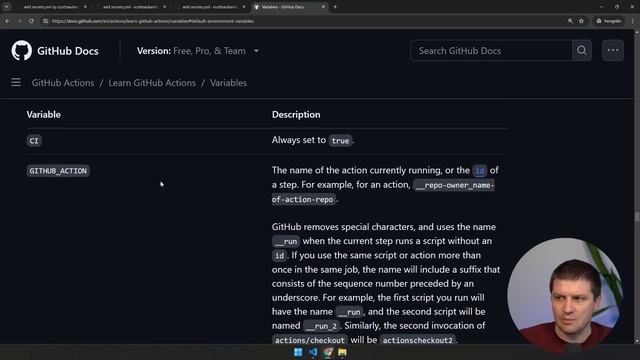The width and height of the screenshot is (640, 360).
Task: Click the true code value
Action: coord(340,141)
